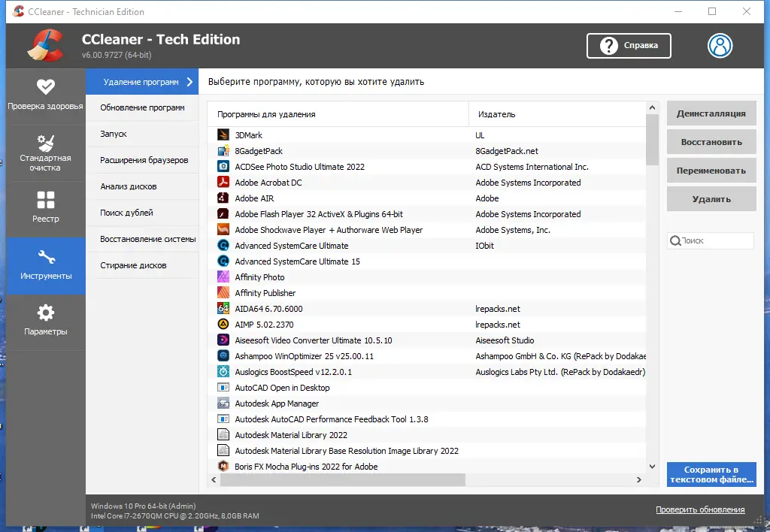Click horizontal scrollbar left arrow
Viewport: 770px width, 532px height.
click(x=214, y=479)
